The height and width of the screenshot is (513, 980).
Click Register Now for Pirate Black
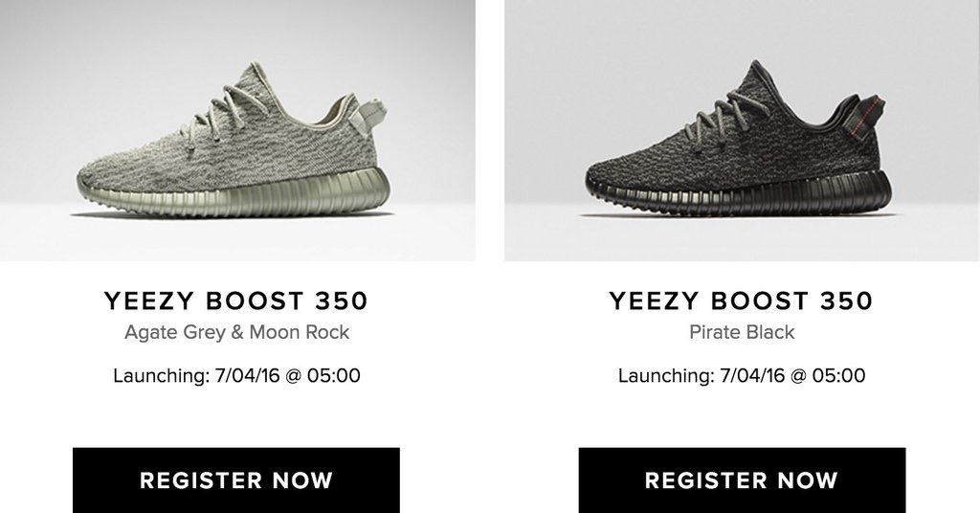(742, 480)
